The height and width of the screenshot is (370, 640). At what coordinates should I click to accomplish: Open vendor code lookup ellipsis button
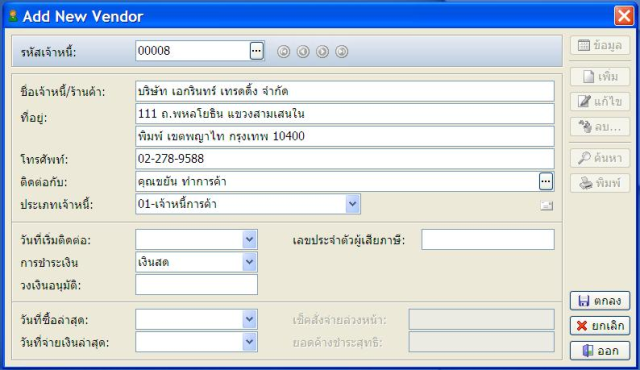(x=256, y=51)
